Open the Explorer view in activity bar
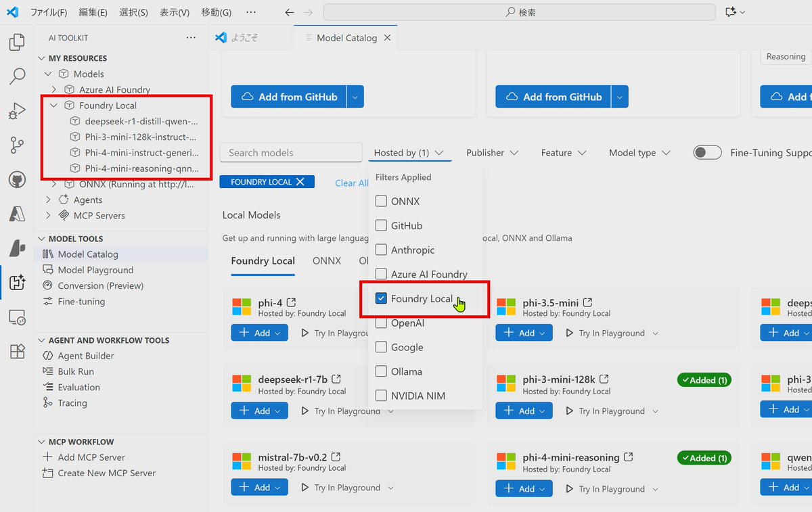The width and height of the screenshot is (812, 512). point(17,43)
